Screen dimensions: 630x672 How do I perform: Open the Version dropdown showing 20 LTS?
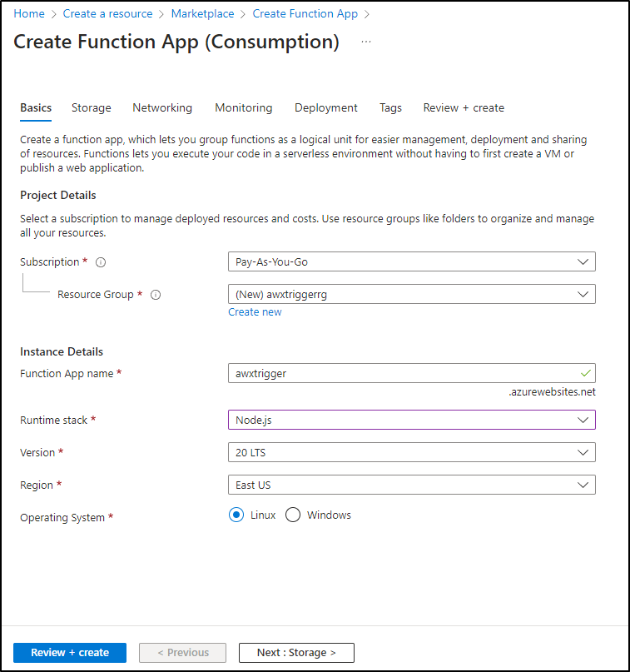[x=412, y=452]
